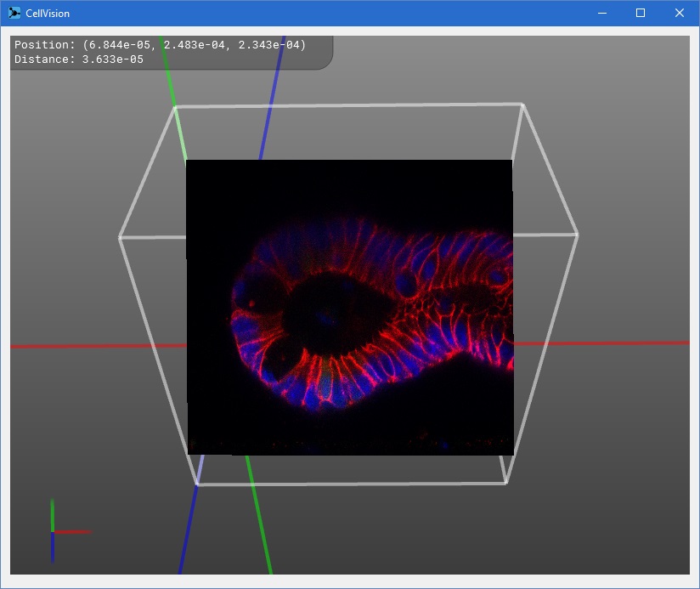The image size is (700, 589).
Task: Minimize the CellVision window
Action: [601, 13]
